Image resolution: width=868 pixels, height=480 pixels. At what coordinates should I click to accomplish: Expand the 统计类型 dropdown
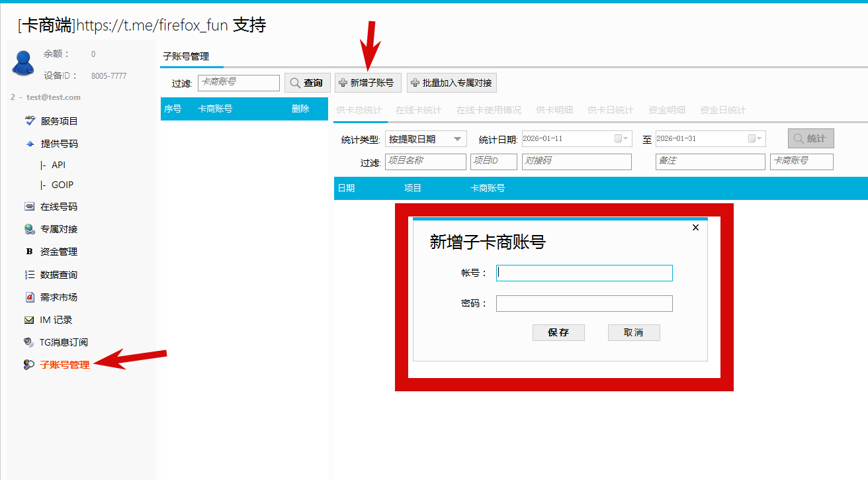click(x=458, y=139)
